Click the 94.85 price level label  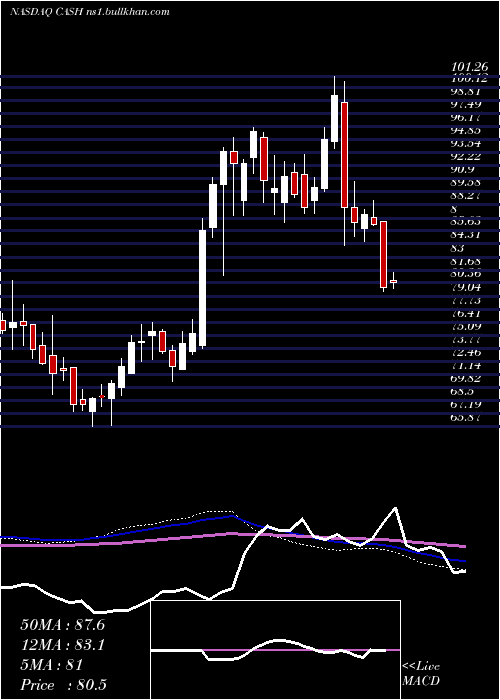click(467, 130)
